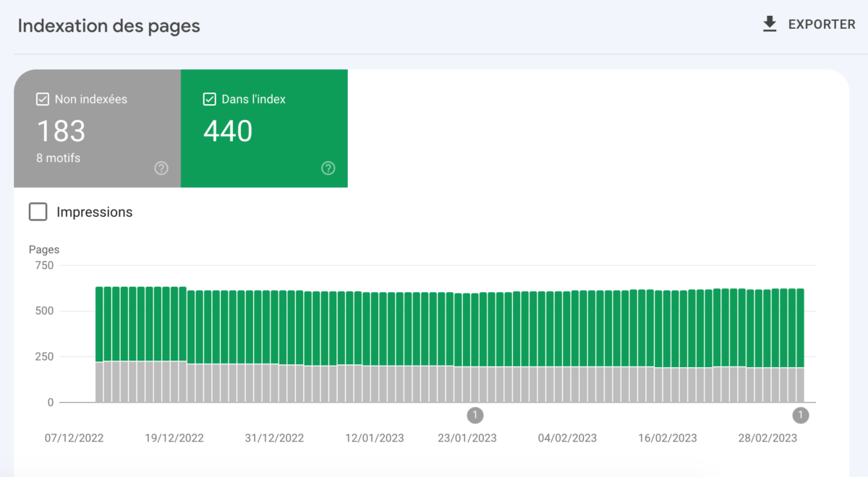Open the help icon on Non indexées card
868x477 pixels.
coord(161,168)
